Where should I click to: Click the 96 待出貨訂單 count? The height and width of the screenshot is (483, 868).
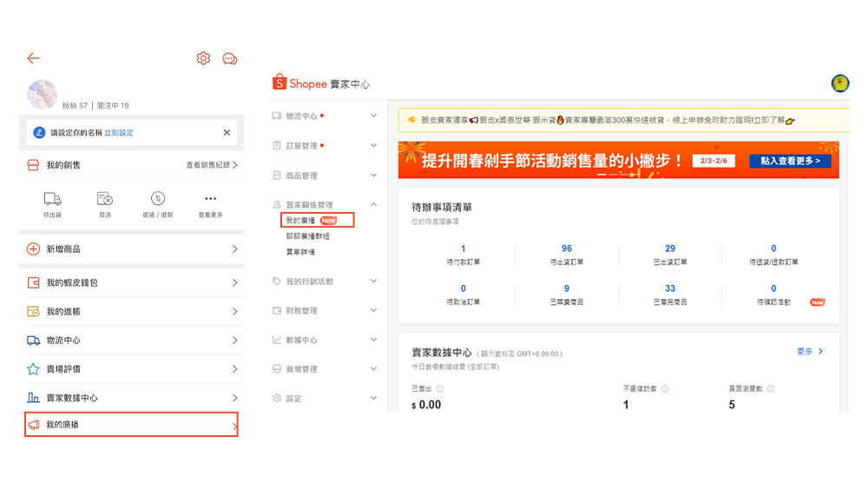click(566, 249)
